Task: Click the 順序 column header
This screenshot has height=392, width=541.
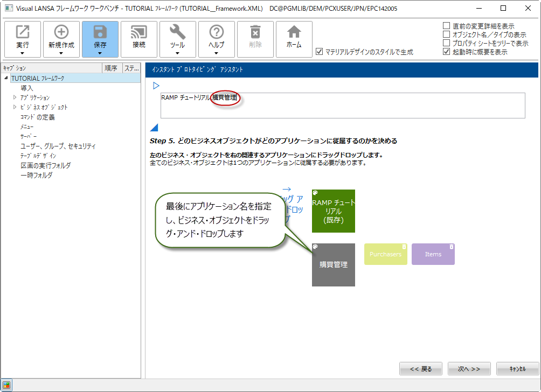Action: [113, 68]
